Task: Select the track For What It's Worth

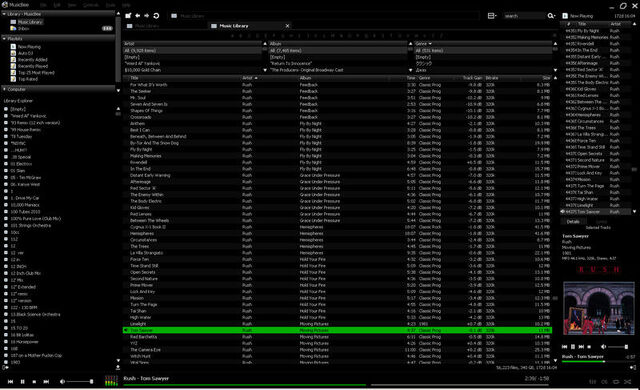Action: click(x=337, y=85)
